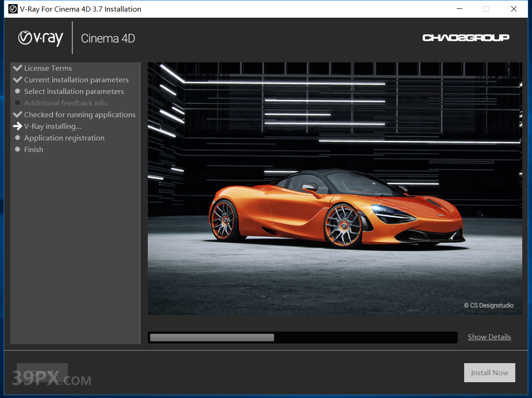Click the Install Now button
This screenshot has height=398, width=532.
click(x=490, y=372)
